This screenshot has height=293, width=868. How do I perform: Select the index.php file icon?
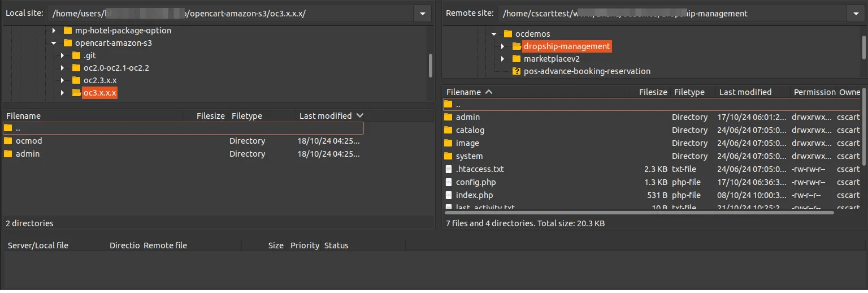(449, 195)
